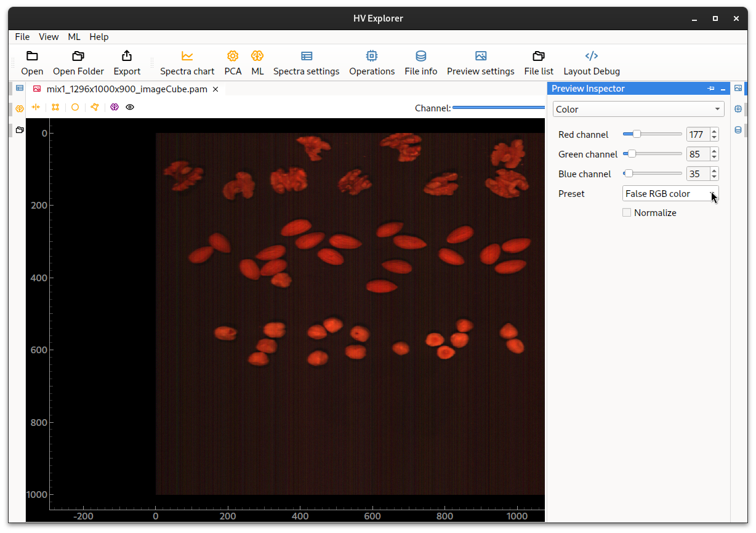
Task: Enable the Normalize checkbox
Action: click(x=627, y=212)
